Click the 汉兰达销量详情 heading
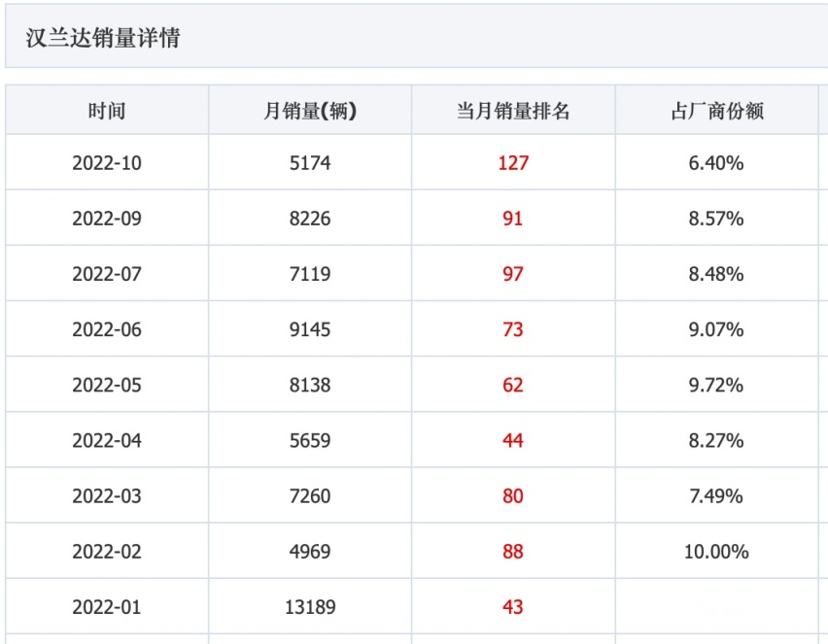 click(x=103, y=38)
